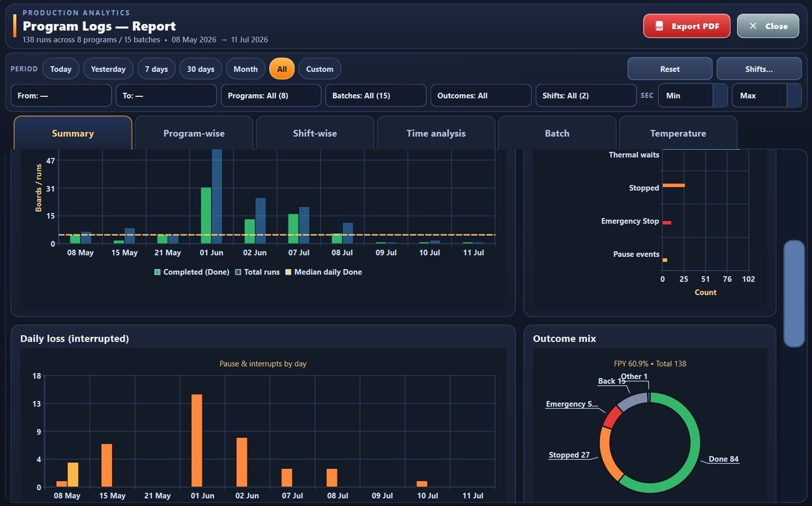Image resolution: width=812 pixels, height=506 pixels.
Task: Open the Batches: All (15) dropdown
Action: (376, 95)
